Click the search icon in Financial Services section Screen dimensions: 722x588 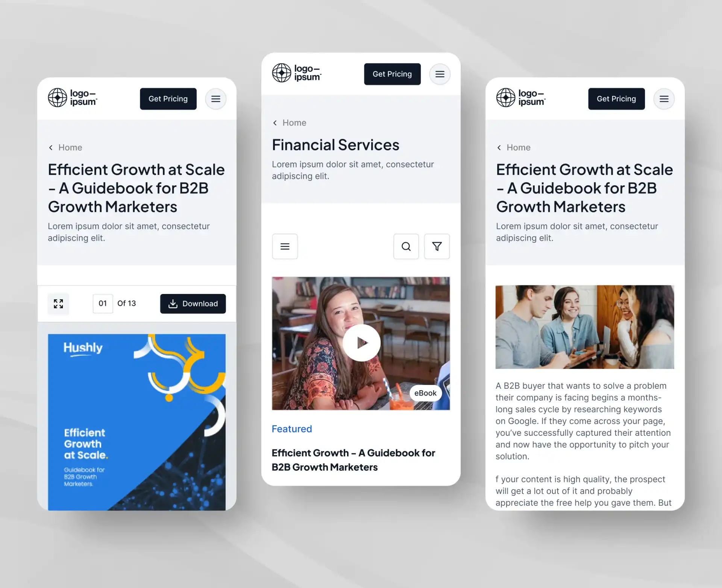coord(405,246)
